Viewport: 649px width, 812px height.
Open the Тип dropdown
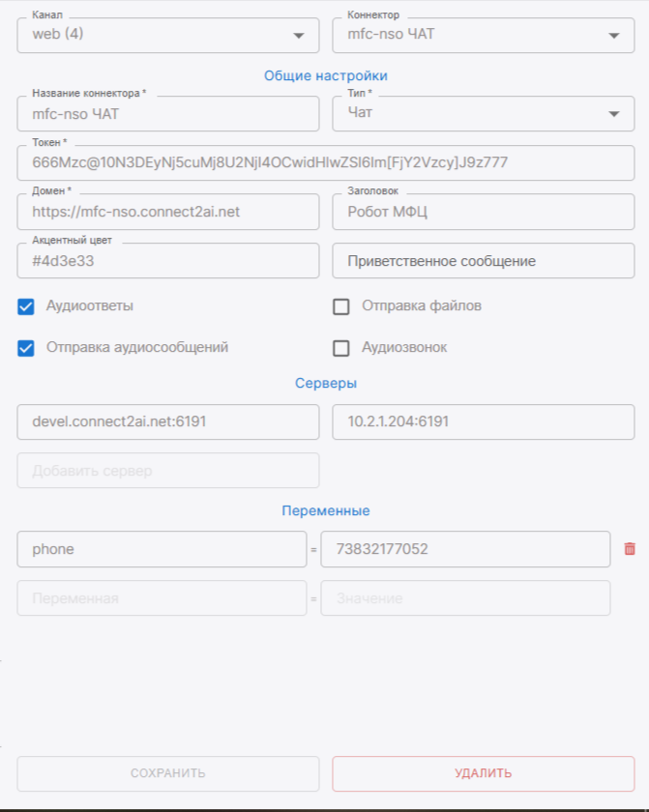483,113
